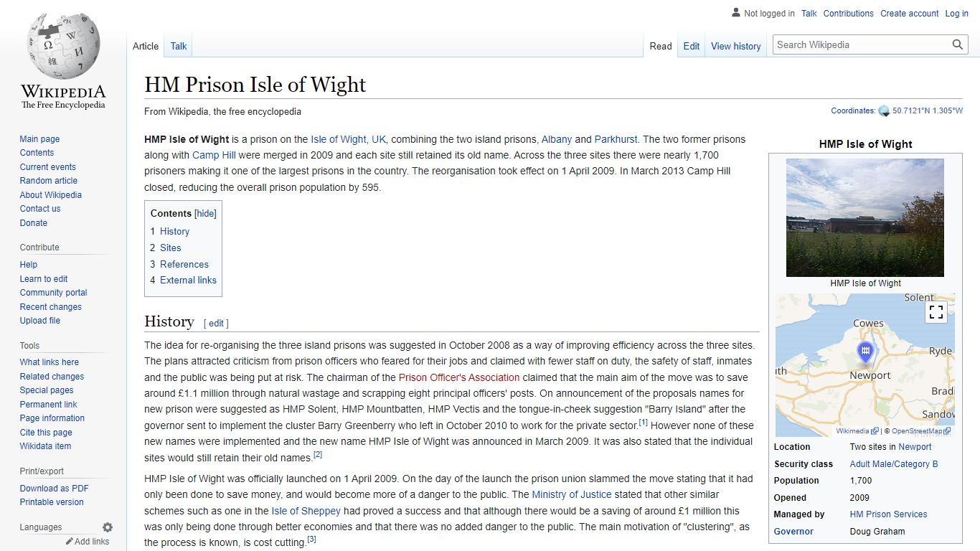Click reference footnote [3]

pos(311,540)
